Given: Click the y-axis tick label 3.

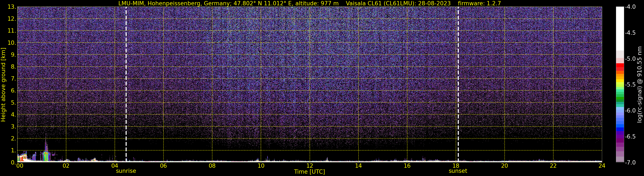Looking at the screenshot, I should 13,126.
